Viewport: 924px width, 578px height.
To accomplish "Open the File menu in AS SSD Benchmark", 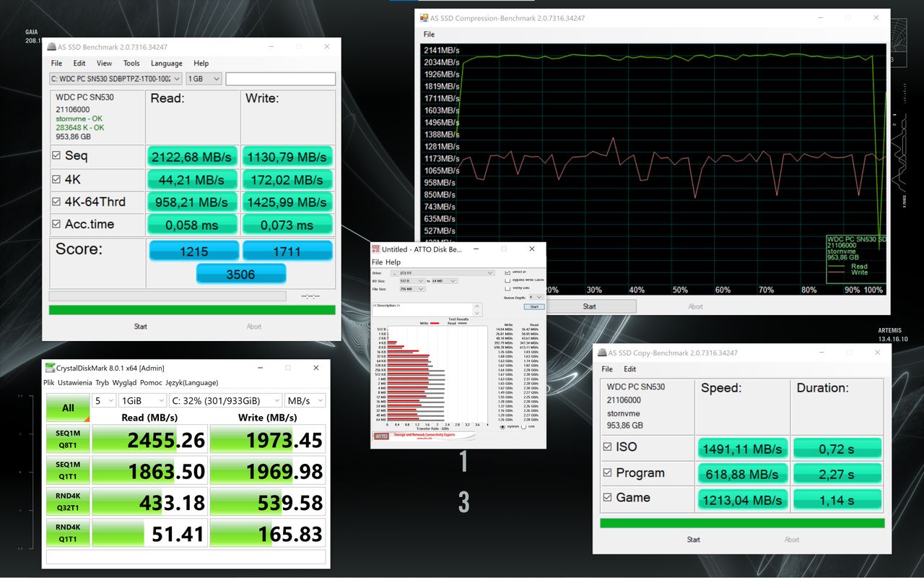I will coord(56,64).
